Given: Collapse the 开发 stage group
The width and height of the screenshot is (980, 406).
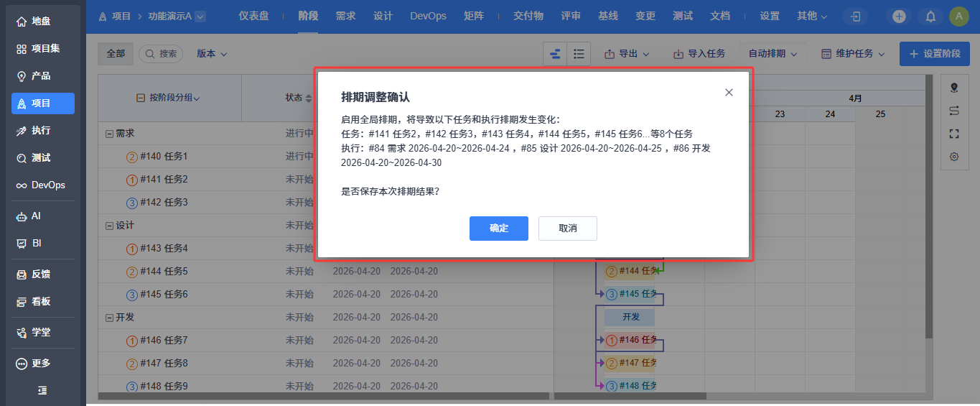Looking at the screenshot, I should (109, 318).
